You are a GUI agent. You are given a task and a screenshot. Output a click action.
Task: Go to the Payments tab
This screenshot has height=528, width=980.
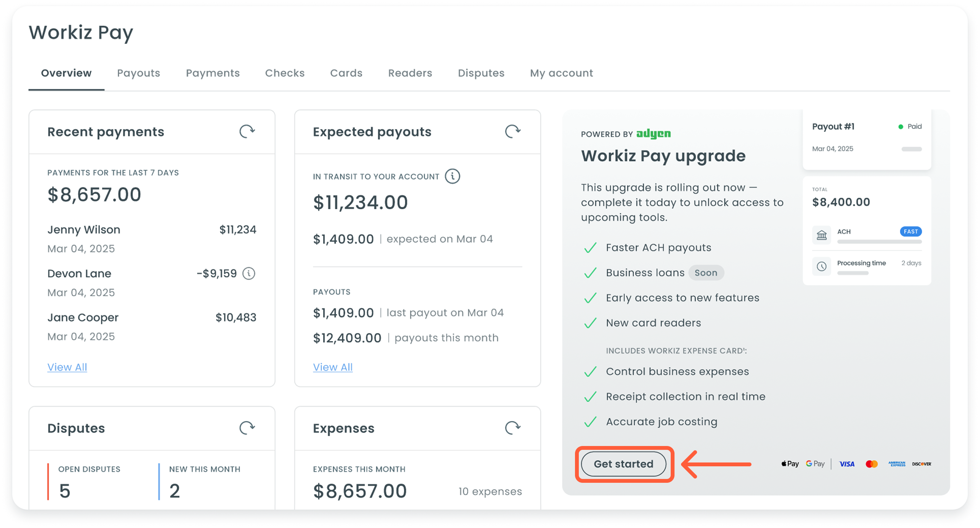(213, 73)
